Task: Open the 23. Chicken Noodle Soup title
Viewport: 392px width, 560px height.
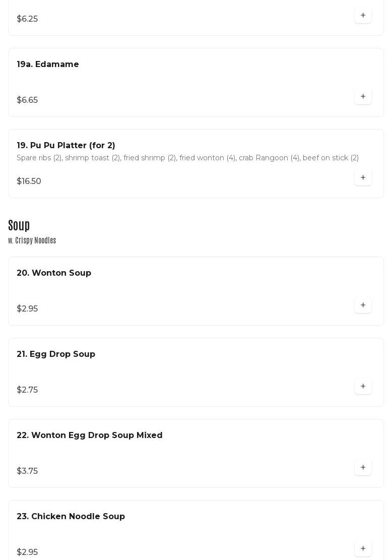Action: click(71, 517)
